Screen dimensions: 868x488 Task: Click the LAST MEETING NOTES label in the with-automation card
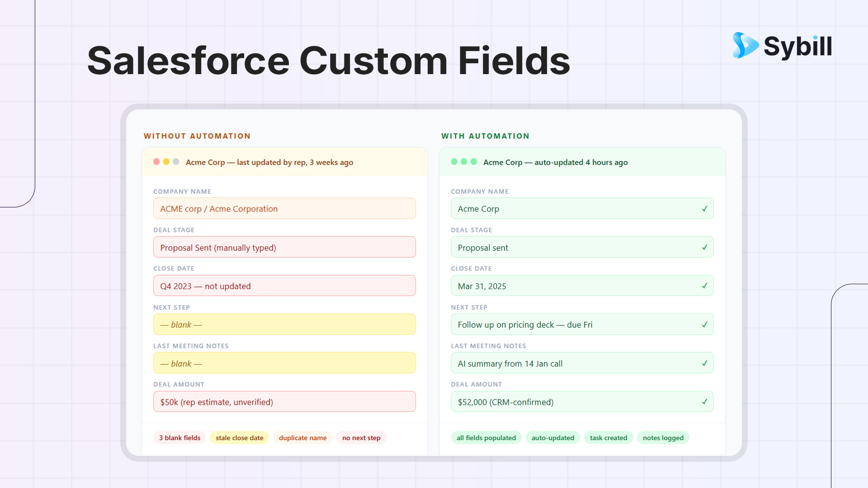[x=489, y=346]
